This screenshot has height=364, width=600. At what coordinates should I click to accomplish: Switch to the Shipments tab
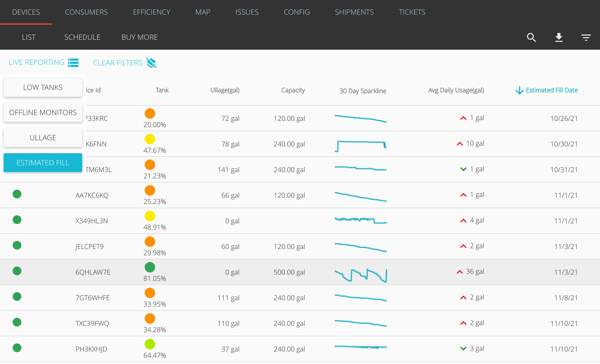point(354,12)
